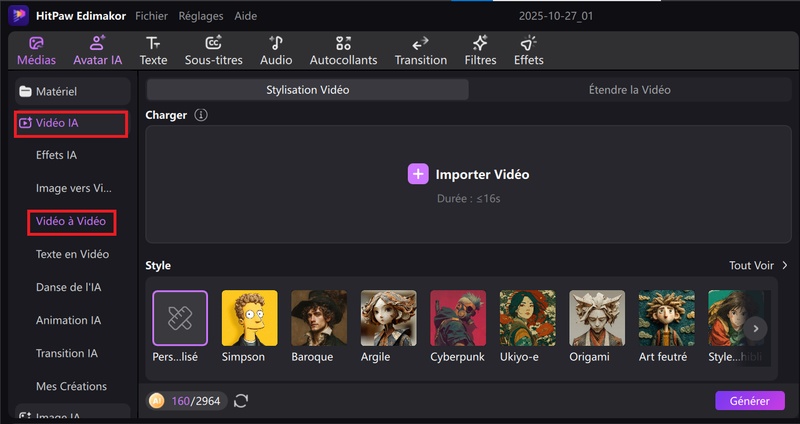Choose the Argile style thumbnail
Viewport: 800px width, 424px height.
(x=388, y=318)
